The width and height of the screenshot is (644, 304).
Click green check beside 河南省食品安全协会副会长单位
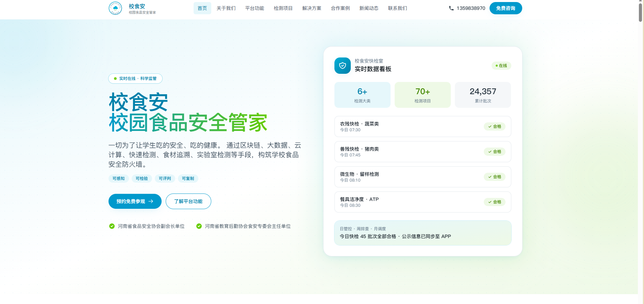[112, 226]
